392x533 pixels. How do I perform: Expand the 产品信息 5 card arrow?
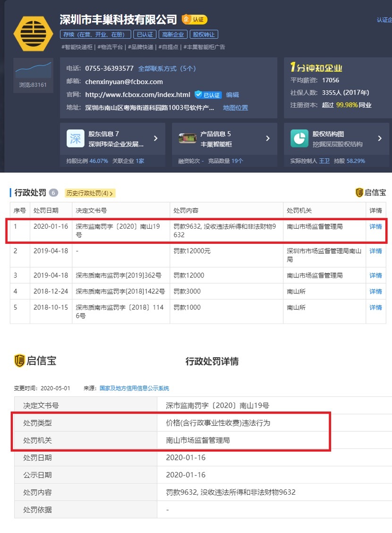[268, 138]
